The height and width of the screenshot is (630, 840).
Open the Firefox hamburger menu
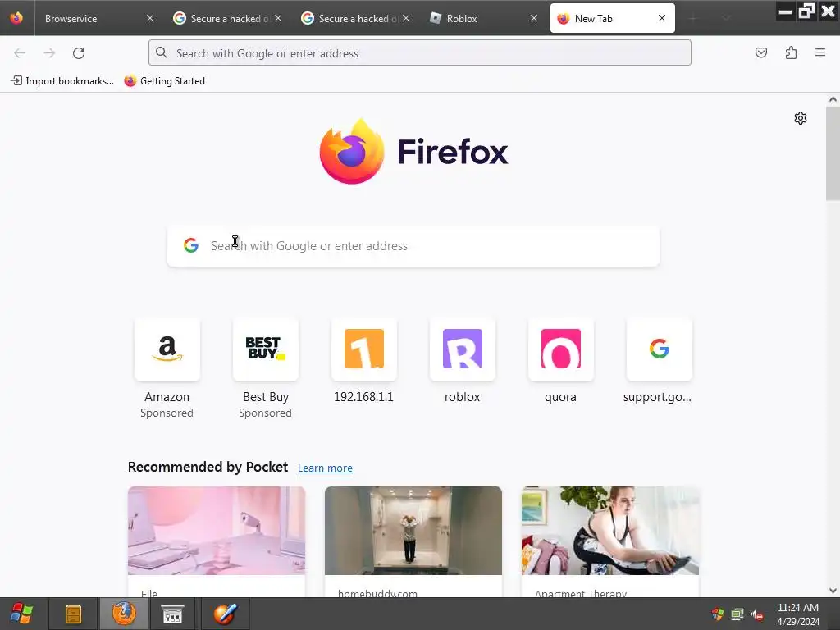[820, 52]
